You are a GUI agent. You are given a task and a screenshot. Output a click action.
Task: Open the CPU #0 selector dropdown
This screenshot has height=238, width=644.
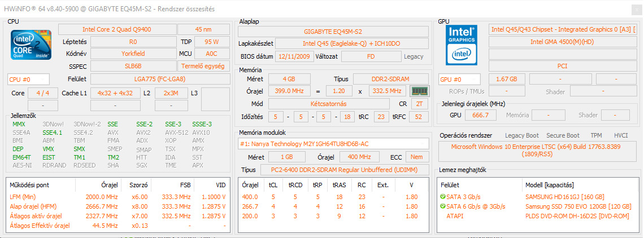point(28,80)
